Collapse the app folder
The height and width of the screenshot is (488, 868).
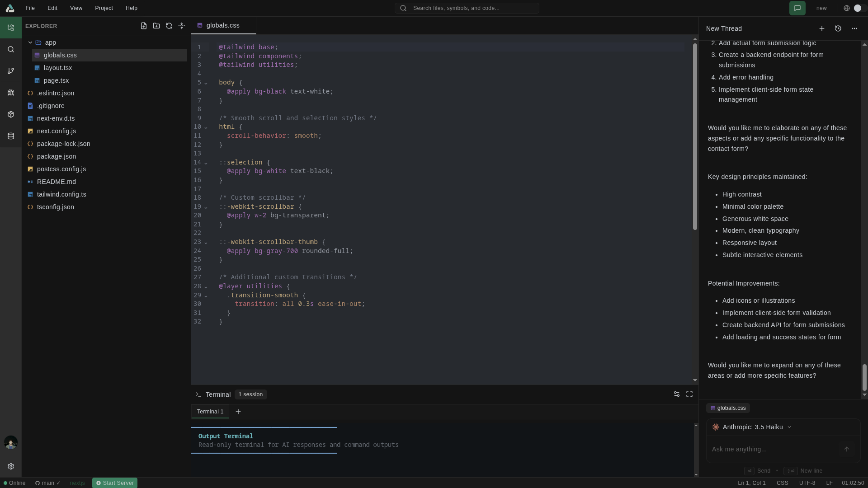pyautogui.click(x=30, y=42)
